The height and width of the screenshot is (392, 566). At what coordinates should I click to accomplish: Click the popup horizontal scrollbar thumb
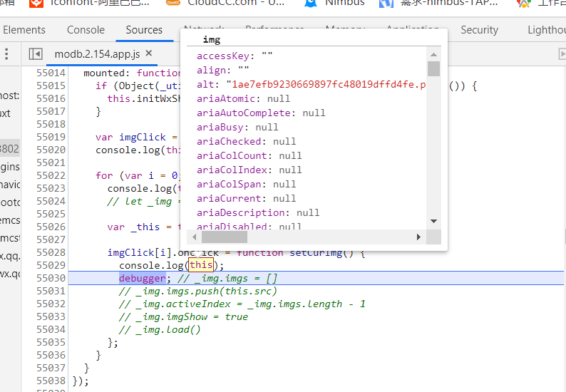click(x=225, y=237)
